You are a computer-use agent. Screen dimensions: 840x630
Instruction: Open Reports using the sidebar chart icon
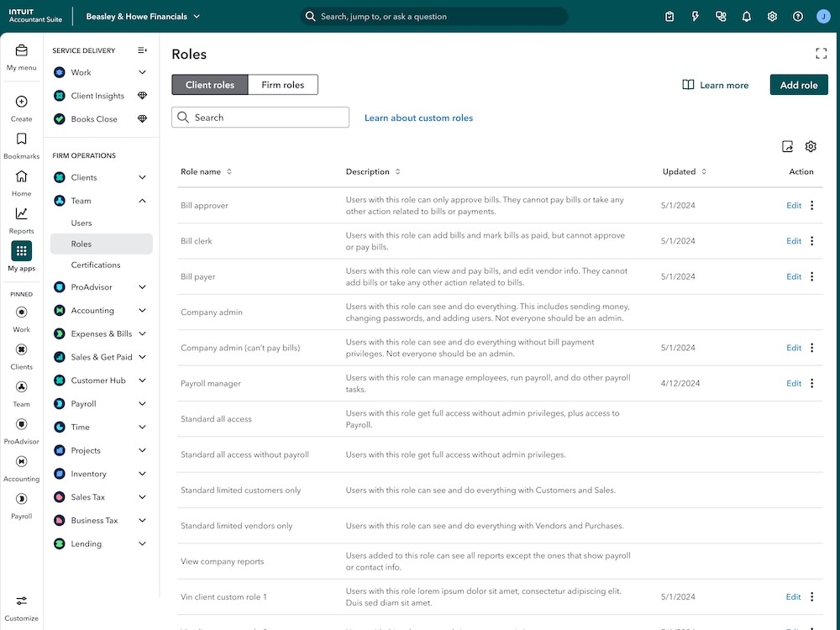pos(21,214)
